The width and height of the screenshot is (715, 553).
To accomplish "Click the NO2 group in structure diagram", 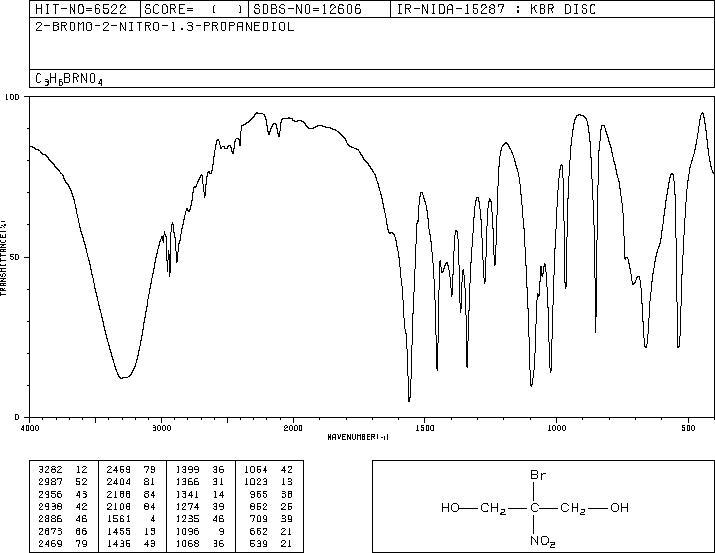I will point(542,541).
